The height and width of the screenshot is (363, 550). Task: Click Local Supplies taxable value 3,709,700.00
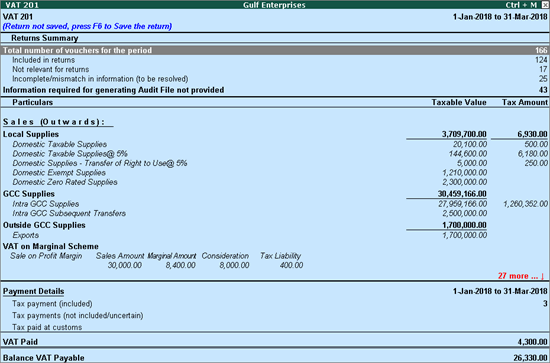(x=464, y=134)
